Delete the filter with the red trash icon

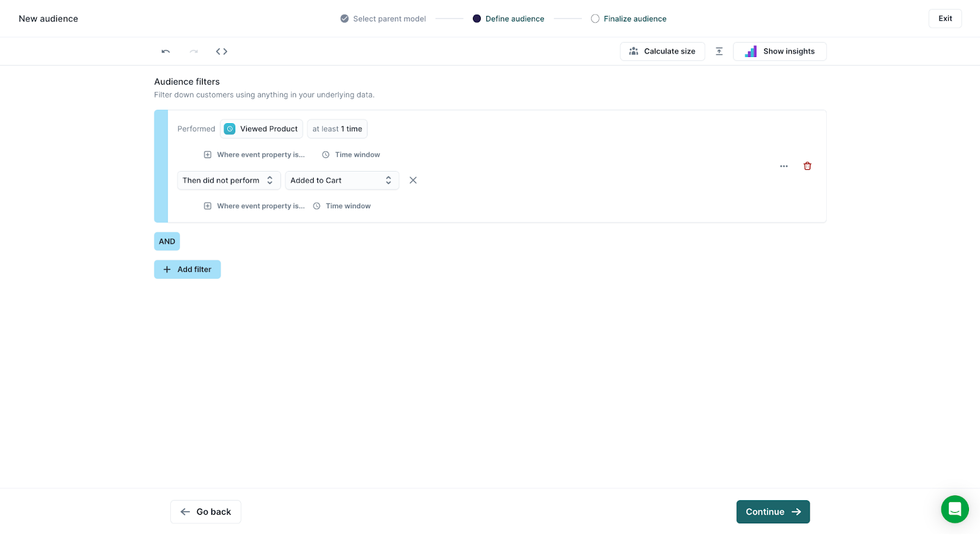tap(807, 166)
